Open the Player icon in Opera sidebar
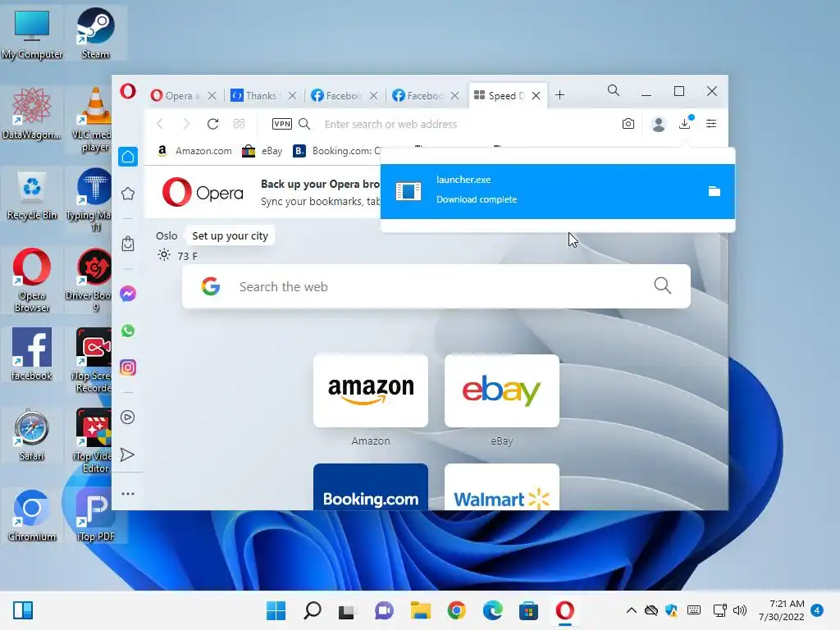The height and width of the screenshot is (630, 840). [x=128, y=418]
